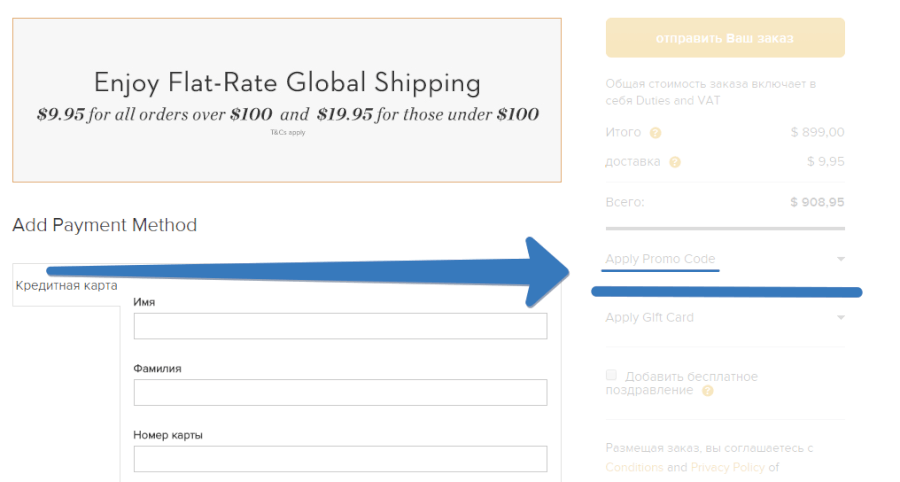Click the help icon beside поздравление
This screenshot has height=482, width=900.
pyautogui.click(x=708, y=391)
